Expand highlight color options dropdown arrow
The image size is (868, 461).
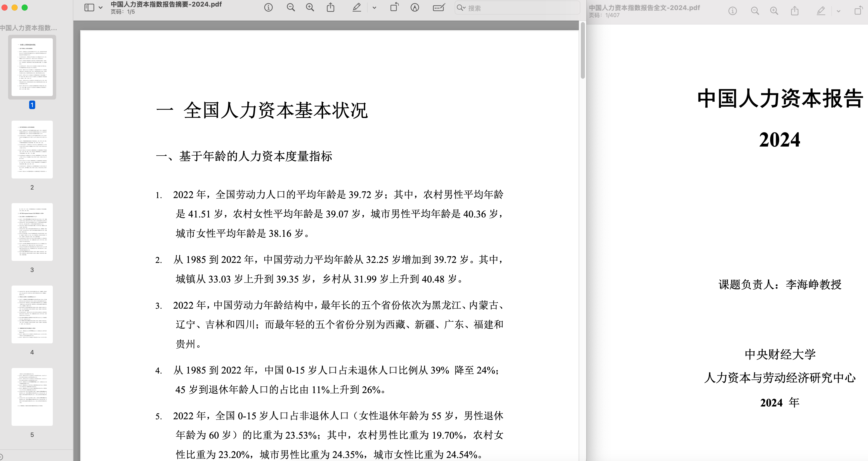tap(374, 7)
